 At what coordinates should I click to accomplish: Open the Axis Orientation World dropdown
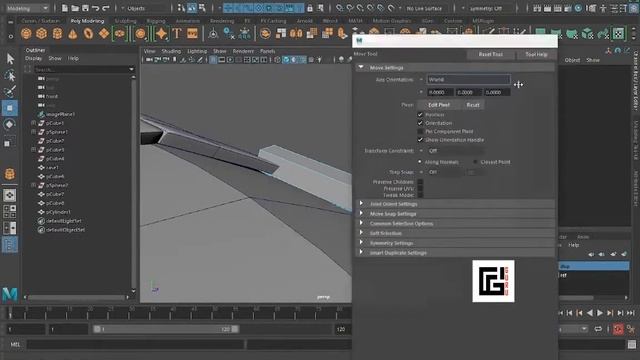pyautogui.click(x=468, y=80)
